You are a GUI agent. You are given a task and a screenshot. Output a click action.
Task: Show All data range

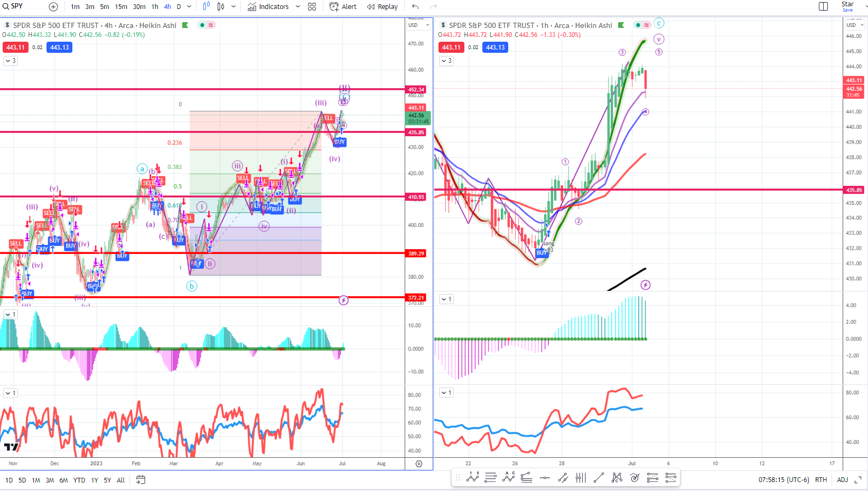point(121,480)
